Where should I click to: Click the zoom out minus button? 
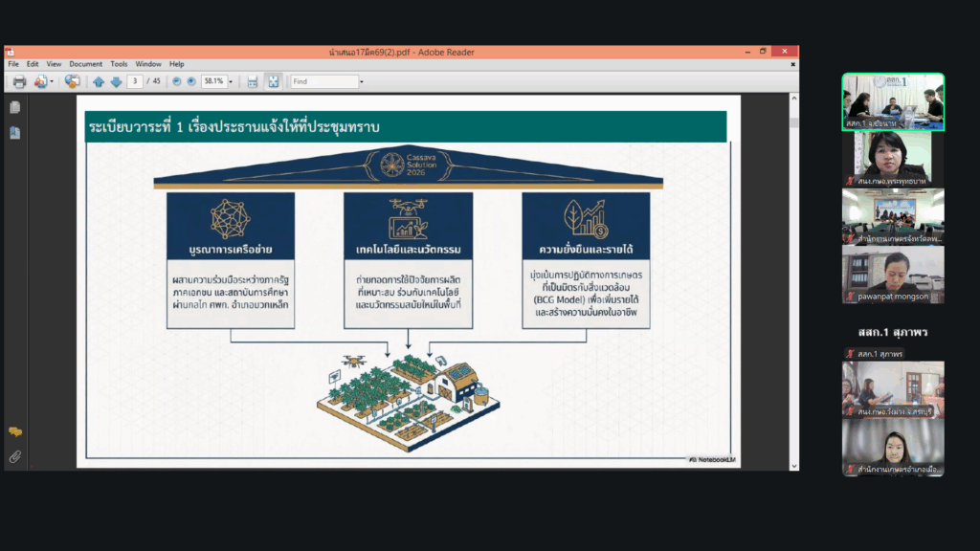point(177,82)
